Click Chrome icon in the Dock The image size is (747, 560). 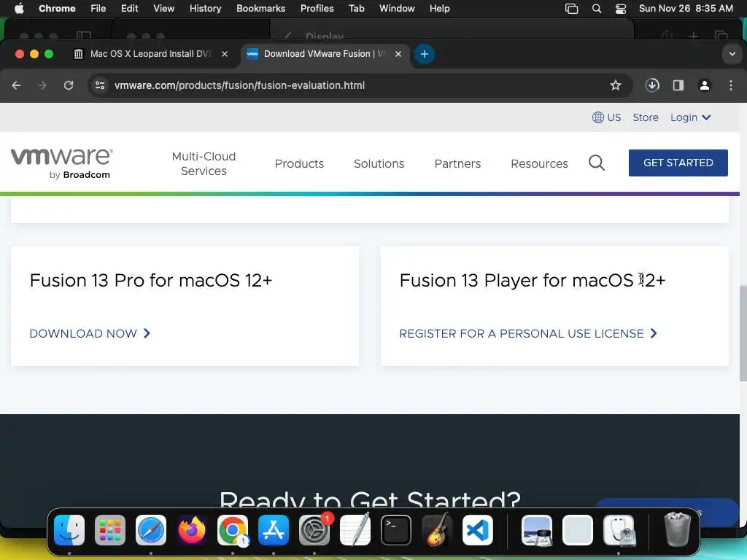233,530
